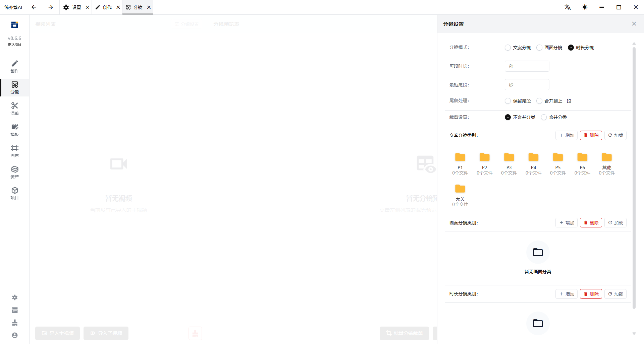Screen dimensions: 644x344
Task: Open the 无关 folder
Action: pos(460,195)
